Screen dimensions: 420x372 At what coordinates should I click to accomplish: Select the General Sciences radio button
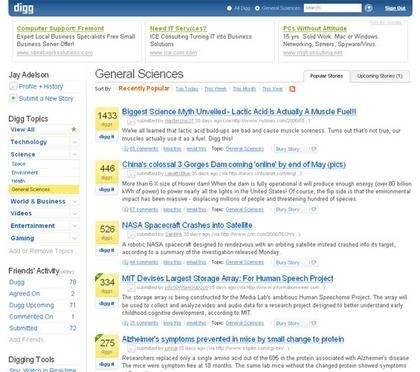coord(257,8)
